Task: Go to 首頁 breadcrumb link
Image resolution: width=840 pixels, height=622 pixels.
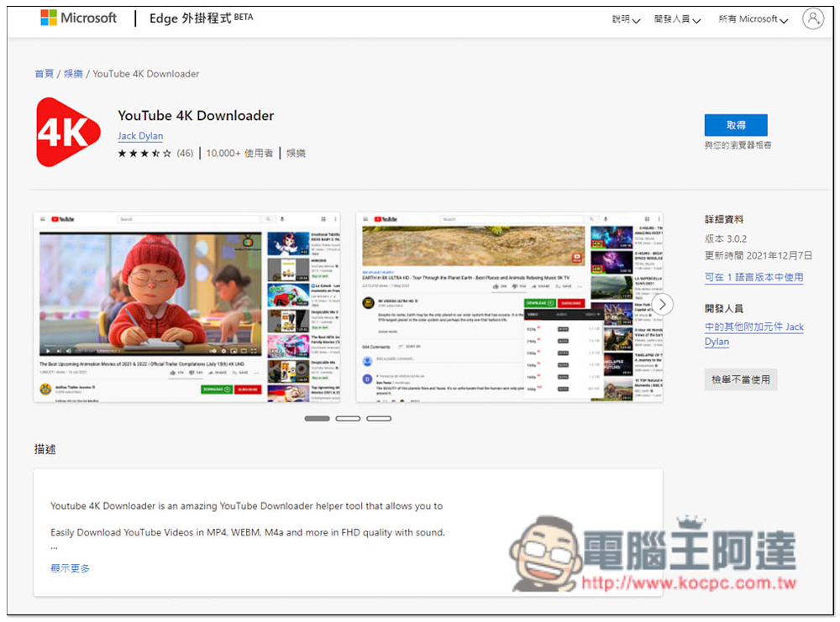Action: [x=44, y=74]
